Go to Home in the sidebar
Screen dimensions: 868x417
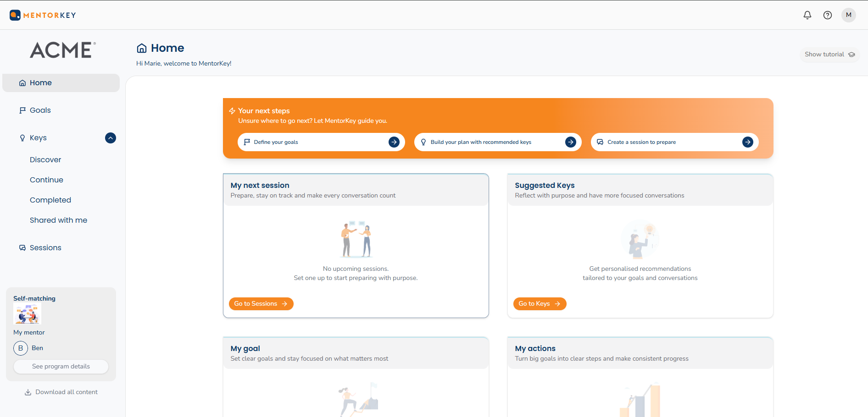(61, 83)
